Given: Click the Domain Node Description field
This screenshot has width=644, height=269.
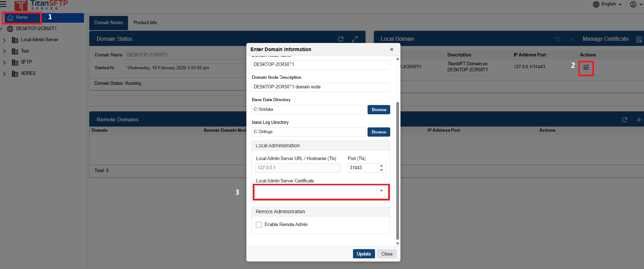Looking at the screenshot, I should (320, 87).
